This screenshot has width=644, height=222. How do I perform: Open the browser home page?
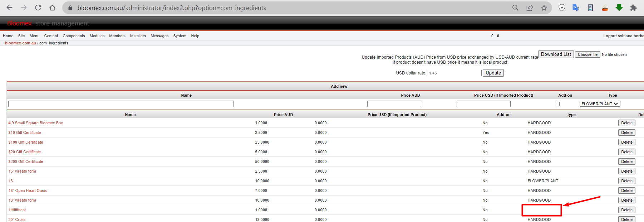point(53,8)
